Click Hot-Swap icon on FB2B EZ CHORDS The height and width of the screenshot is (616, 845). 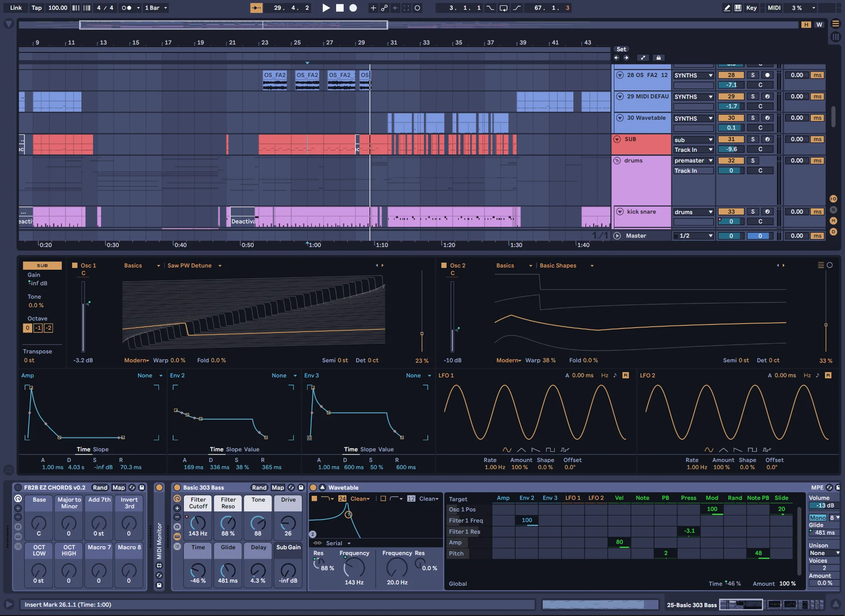(x=132, y=487)
